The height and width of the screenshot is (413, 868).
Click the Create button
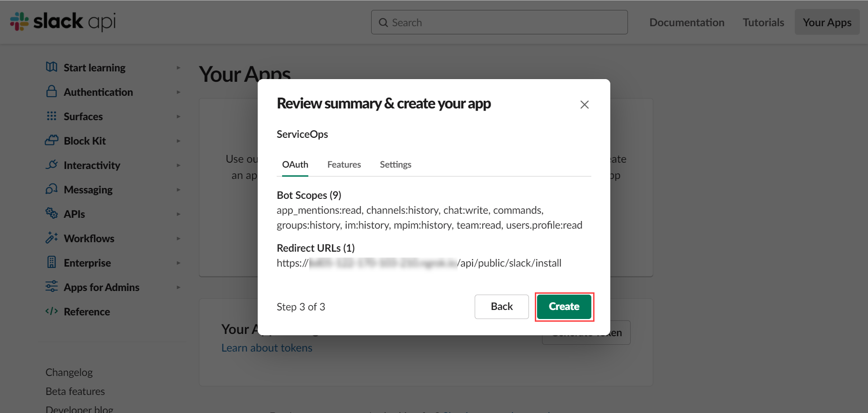[x=564, y=306]
